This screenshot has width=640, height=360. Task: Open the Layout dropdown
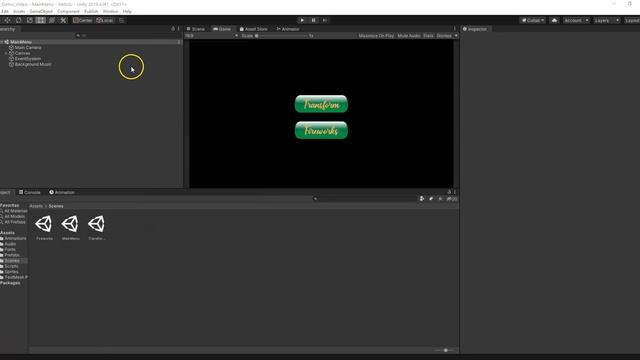tap(632, 20)
